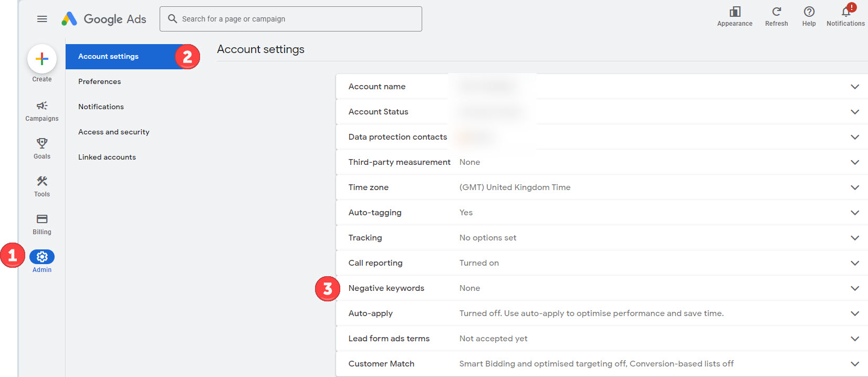The height and width of the screenshot is (377, 868).
Task: Click the Time zone label
Action: pyautogui.click(x=369, y=187)
